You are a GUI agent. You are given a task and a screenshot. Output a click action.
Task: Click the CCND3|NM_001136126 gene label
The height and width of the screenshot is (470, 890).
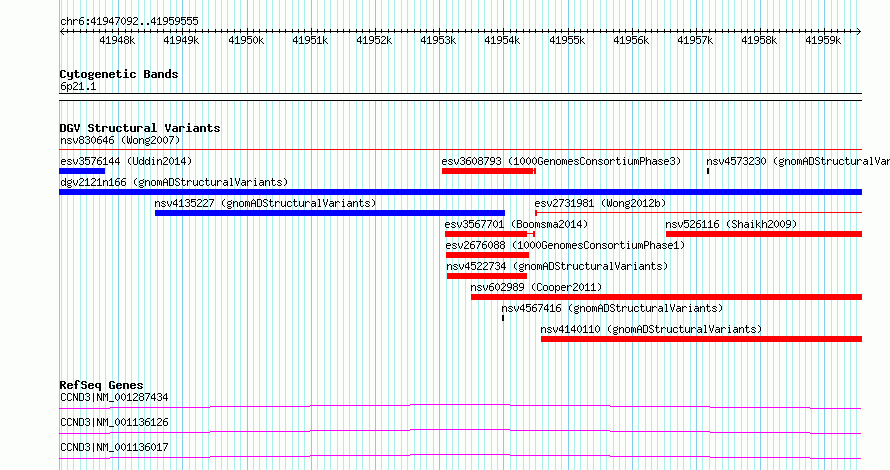114,422
